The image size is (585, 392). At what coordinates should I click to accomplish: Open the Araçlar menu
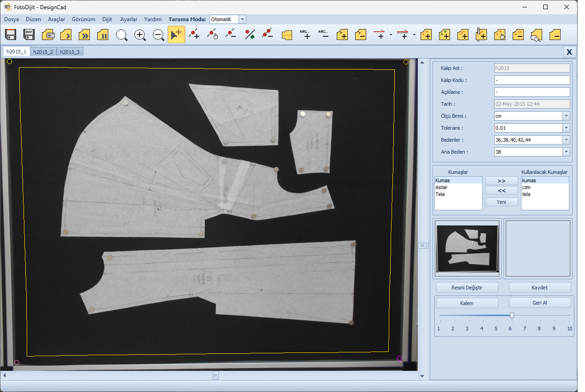(57, 19)
